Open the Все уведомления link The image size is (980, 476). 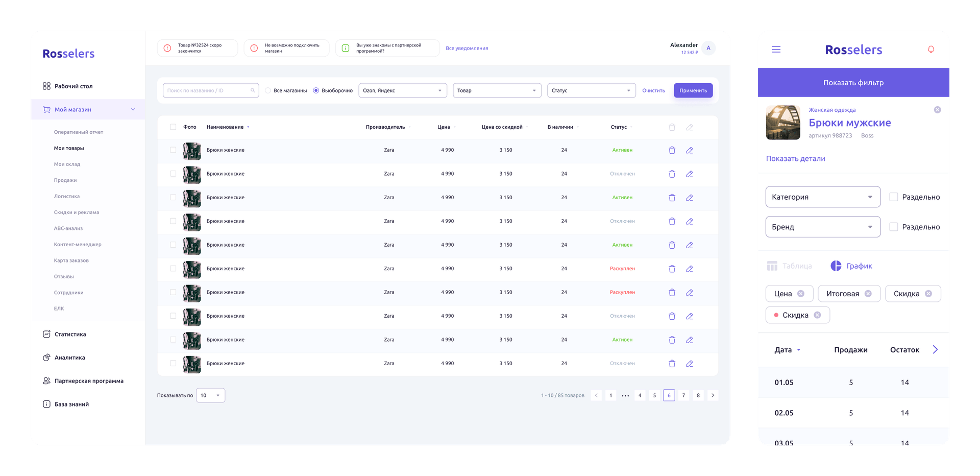[467, 49]
